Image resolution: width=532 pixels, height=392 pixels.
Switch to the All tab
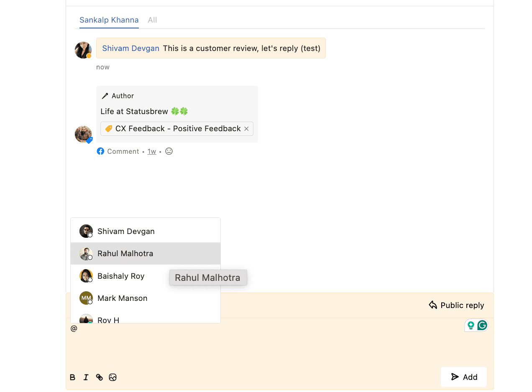coord(152,20)
